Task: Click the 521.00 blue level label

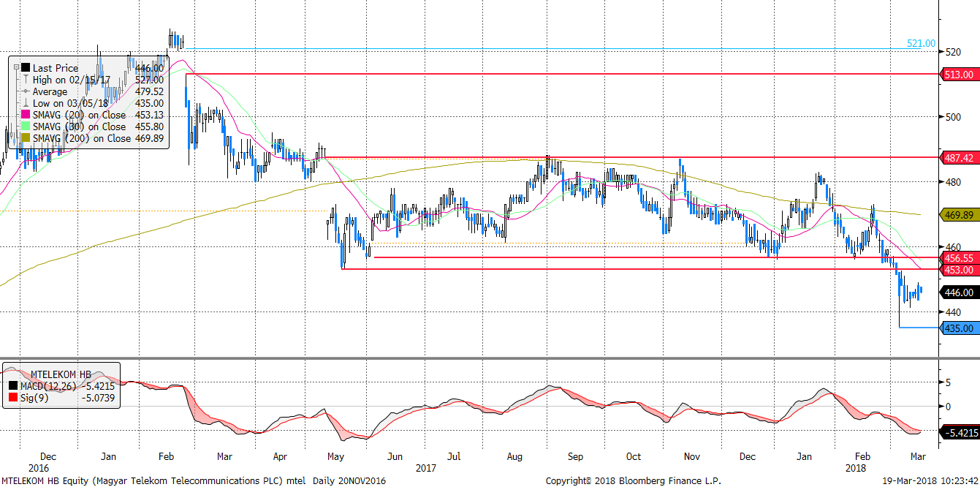Action: click(921, 44)
